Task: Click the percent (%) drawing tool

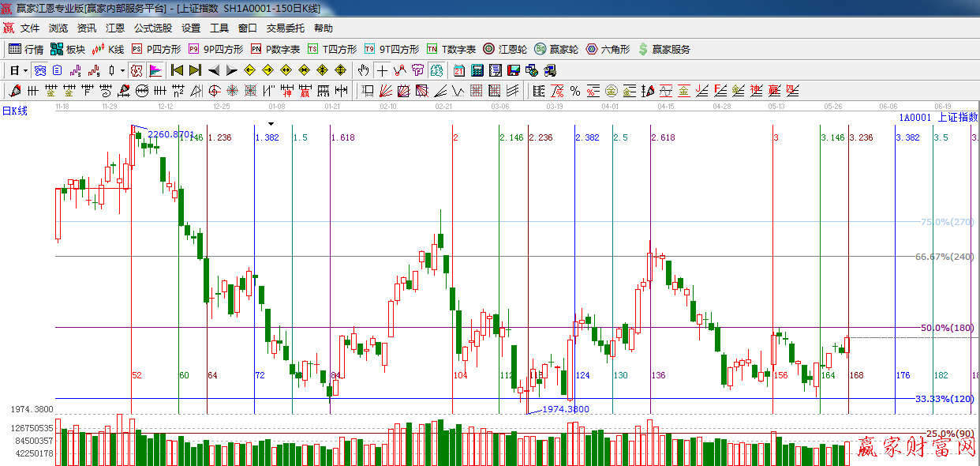Action: click(575, 91)
